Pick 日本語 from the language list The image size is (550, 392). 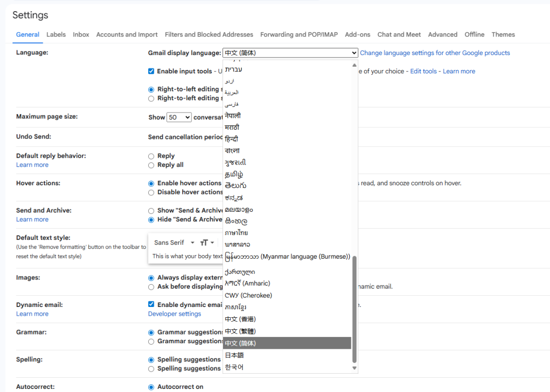tap(233, 355)
